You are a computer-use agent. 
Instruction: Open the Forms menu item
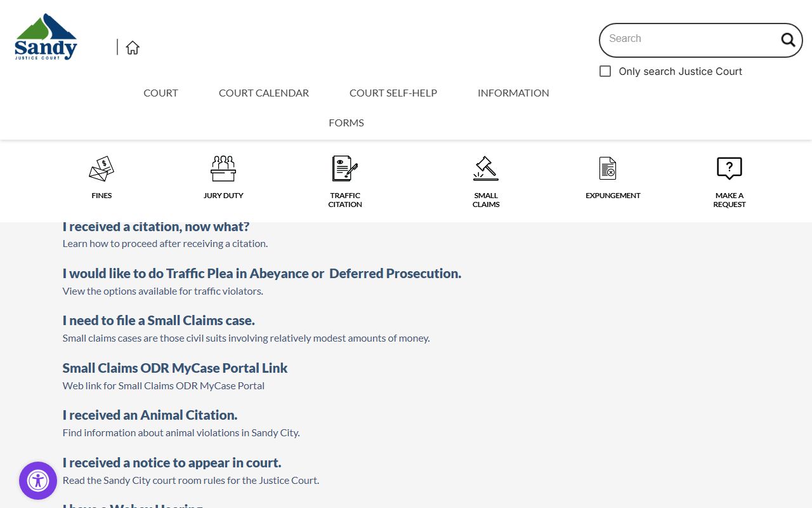[346, 123]
